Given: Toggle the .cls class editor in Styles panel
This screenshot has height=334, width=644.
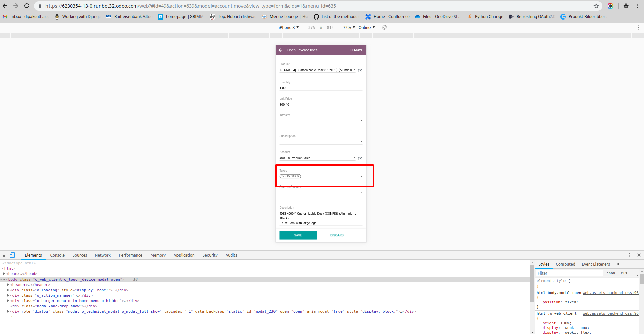Looking at the screenshot, I should [x=623, y=273].
